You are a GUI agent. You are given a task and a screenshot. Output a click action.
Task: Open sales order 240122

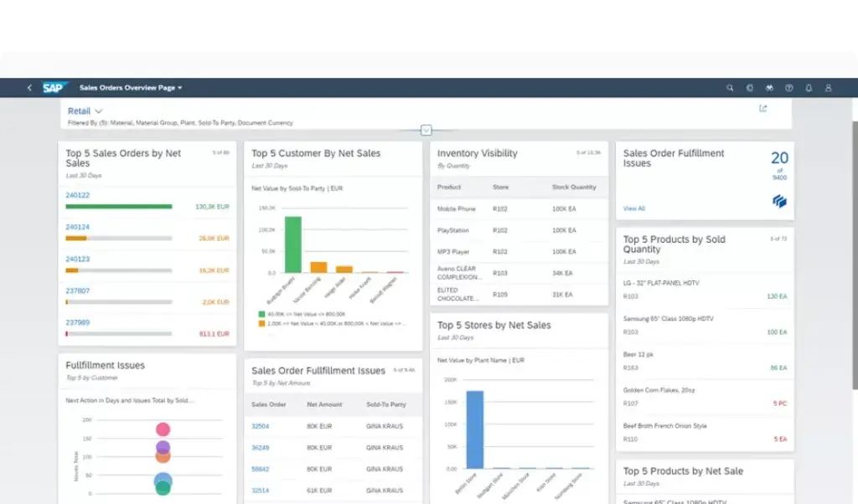click(x=78, y=195)
